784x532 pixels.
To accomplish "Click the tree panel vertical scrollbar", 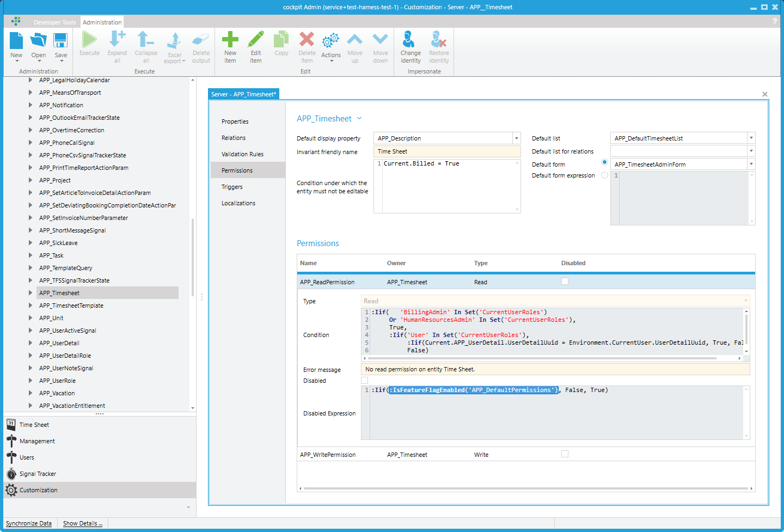I will coord(193,257).
